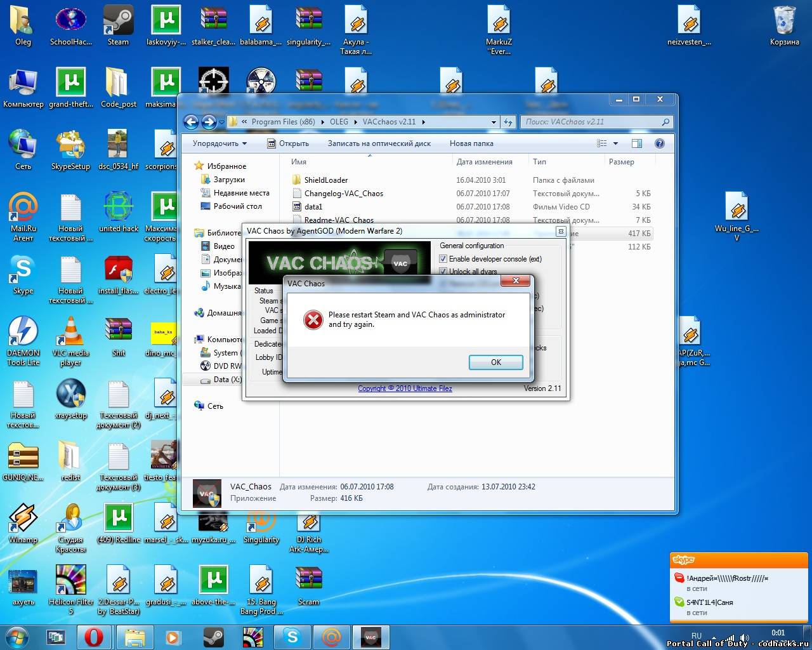Open the view options dropdown arrow

point(615,143)
